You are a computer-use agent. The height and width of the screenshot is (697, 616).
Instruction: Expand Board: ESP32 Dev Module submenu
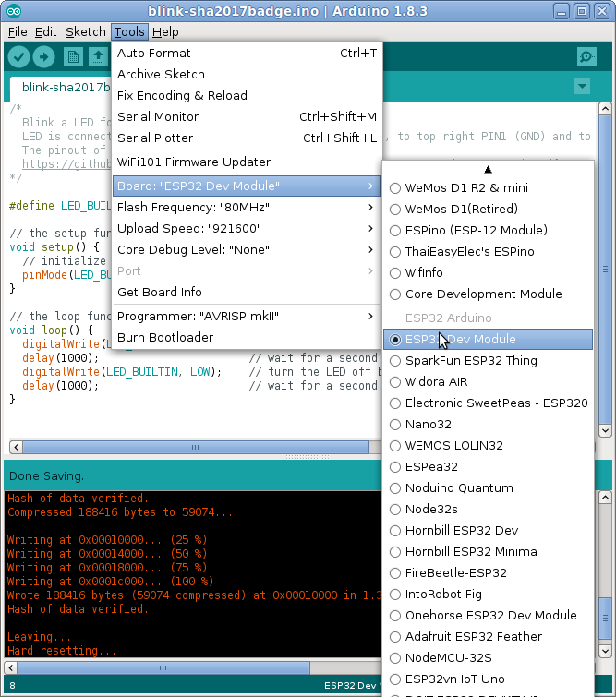pos(247,186)
